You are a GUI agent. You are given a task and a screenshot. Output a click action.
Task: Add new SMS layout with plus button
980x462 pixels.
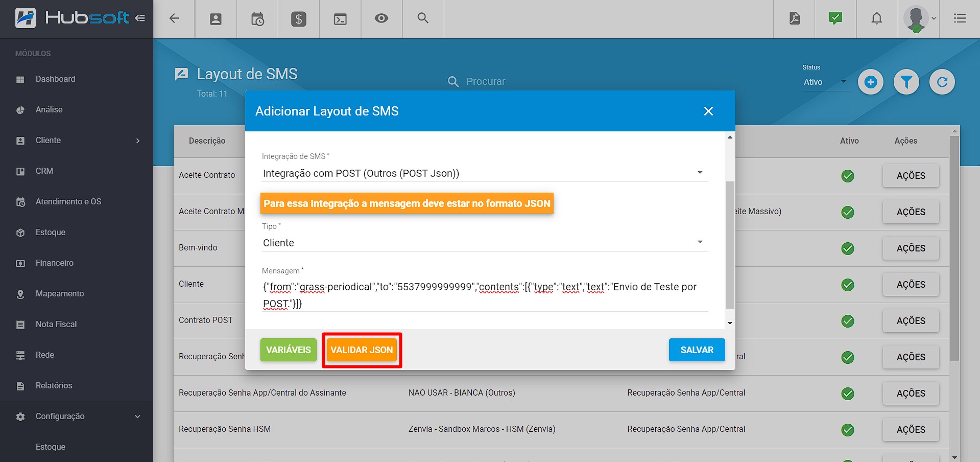(871, 82)
